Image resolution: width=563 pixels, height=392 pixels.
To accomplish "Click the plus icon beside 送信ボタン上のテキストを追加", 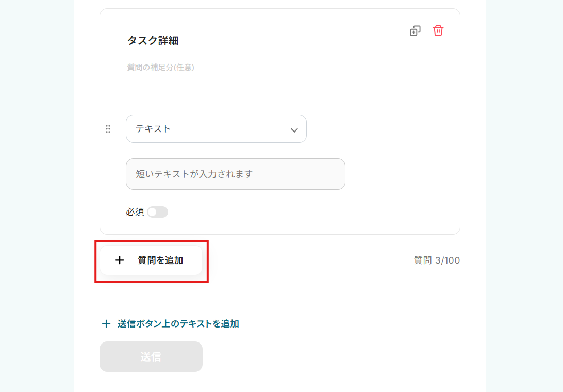I will pyautogui.click(x=106, y=324).
